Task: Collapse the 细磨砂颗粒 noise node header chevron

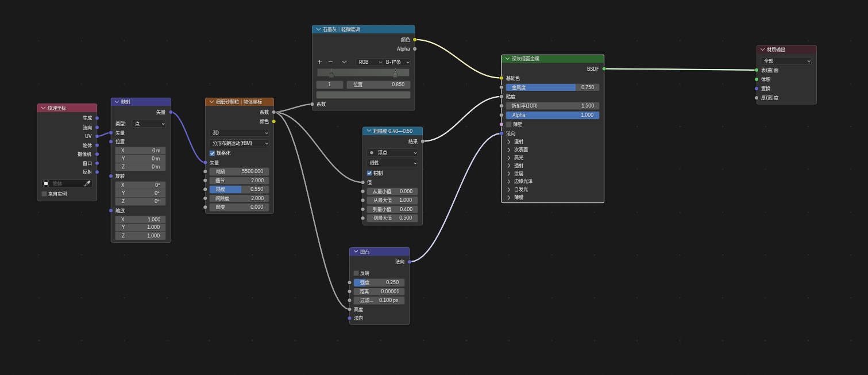Action: click(x=211, y=102)
